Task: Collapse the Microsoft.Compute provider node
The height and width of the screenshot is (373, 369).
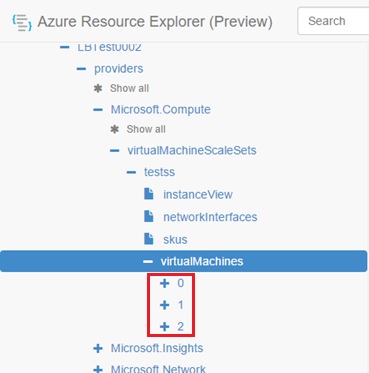Action: tap(98, 110)
